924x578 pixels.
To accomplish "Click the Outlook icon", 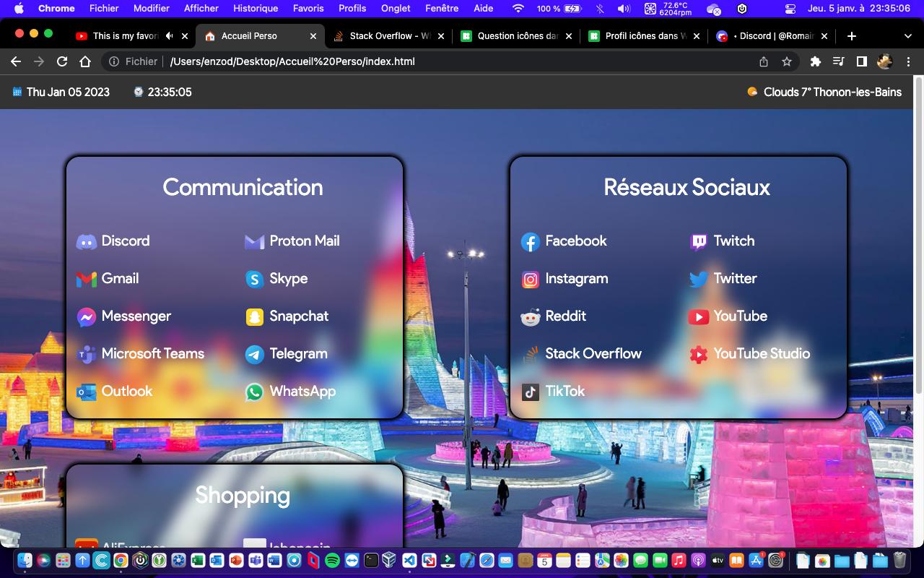I will [x=87, y=392].
